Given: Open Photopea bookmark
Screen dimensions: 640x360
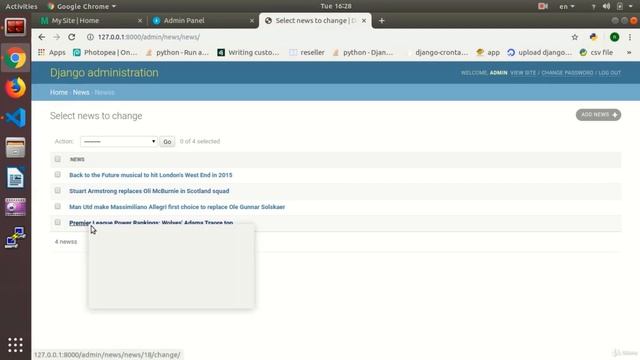Looking at the screenshot, I should click(x=105, y=52).
